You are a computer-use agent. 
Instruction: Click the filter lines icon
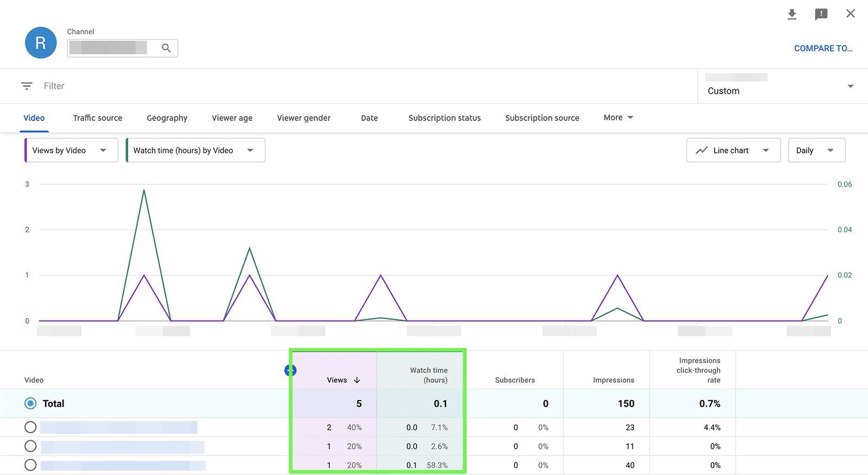pos(27,86)
